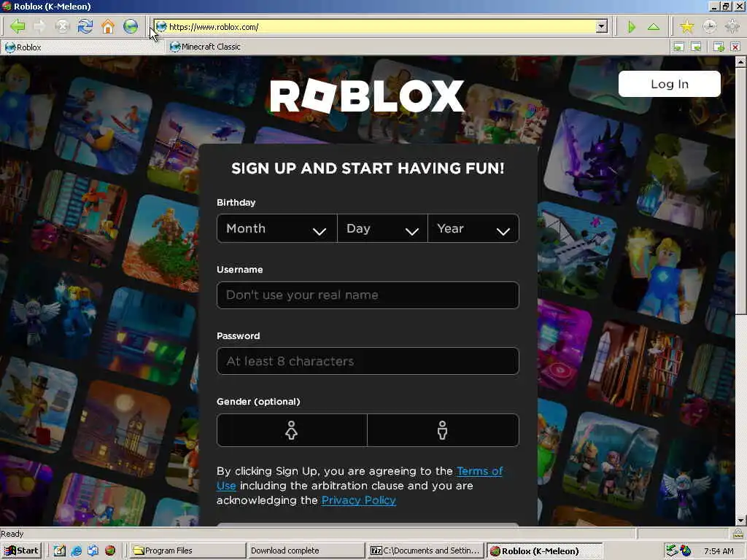This screenshot has height=560, width=747.
Task: Click the Next tab icon
Action: 696,47
